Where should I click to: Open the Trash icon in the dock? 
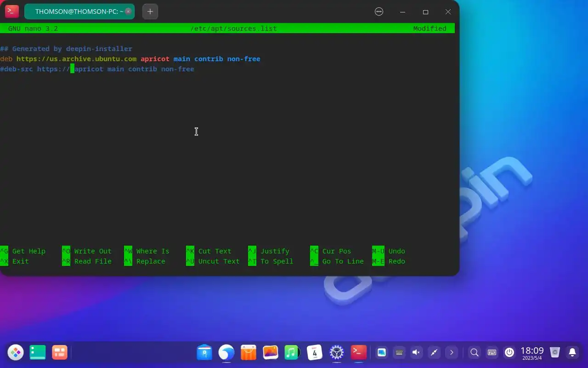555,353
